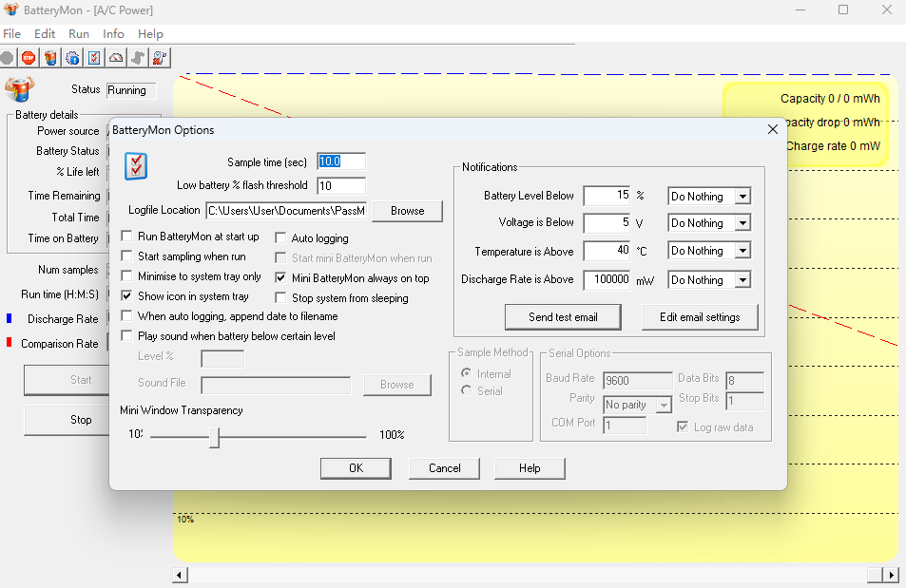
Task: Open battery details via the battery toolbar icon
Action: pos(49,57)
